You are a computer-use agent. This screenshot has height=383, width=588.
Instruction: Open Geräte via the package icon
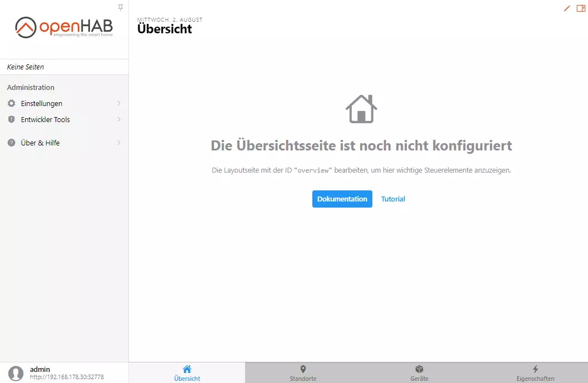tap(418, 368)
